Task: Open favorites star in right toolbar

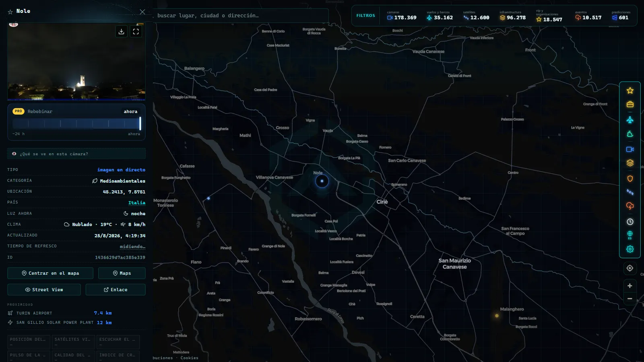Action: click(630, 91)
